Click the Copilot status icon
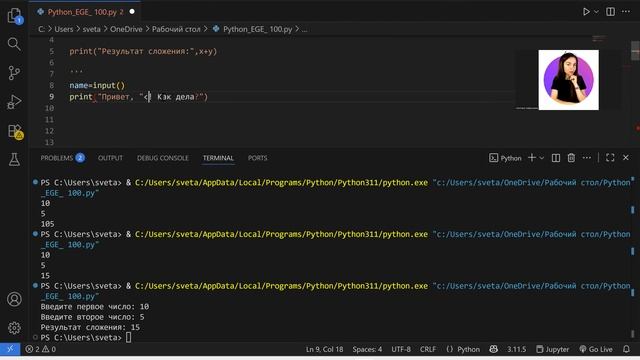640x360 pixels. (x=493, y=349)
